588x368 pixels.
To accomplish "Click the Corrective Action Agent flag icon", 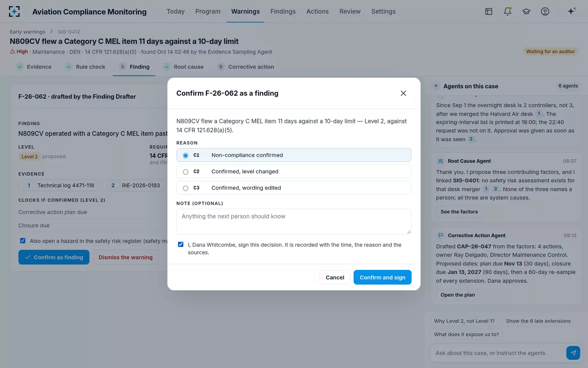I will tap(441, 236).
